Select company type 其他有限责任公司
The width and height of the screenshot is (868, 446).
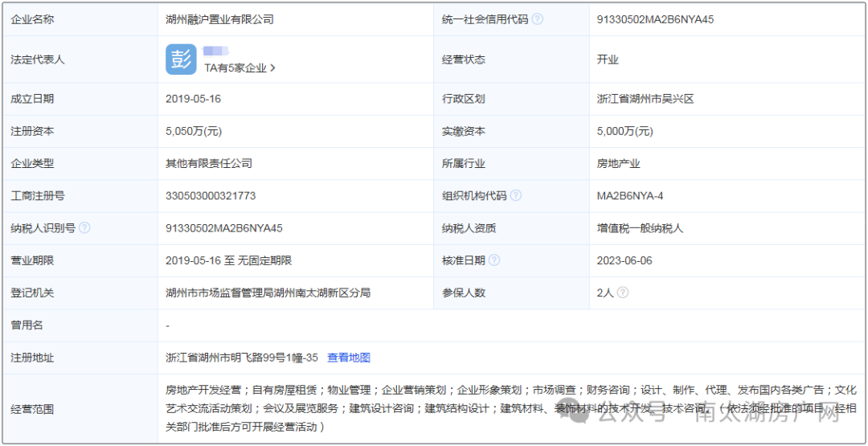pos(209,163)
